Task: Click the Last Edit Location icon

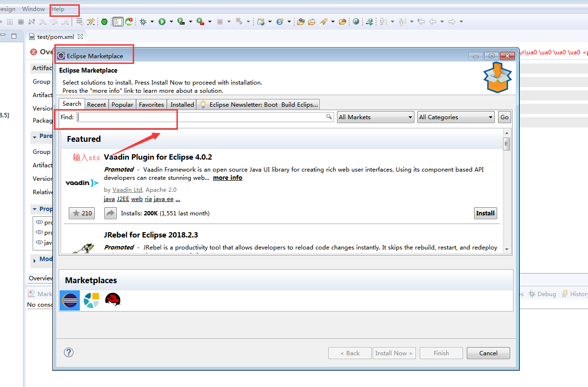Action: coord(421,22)
